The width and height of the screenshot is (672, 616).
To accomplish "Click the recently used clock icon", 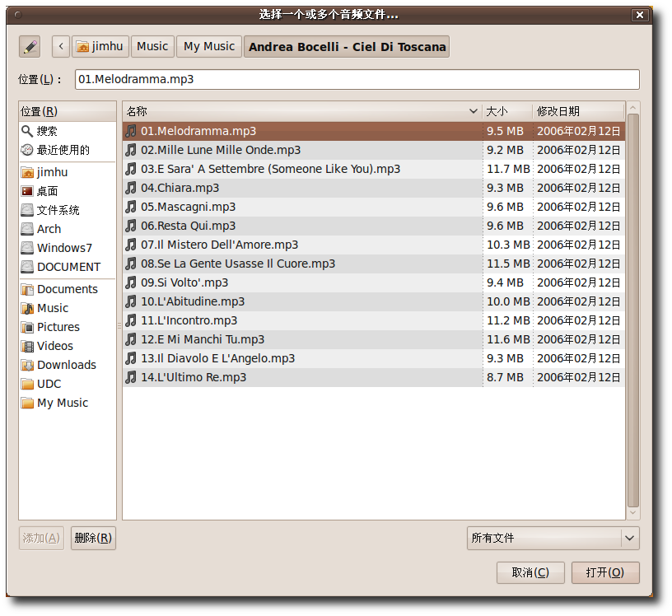I will [x=27, y=150].
